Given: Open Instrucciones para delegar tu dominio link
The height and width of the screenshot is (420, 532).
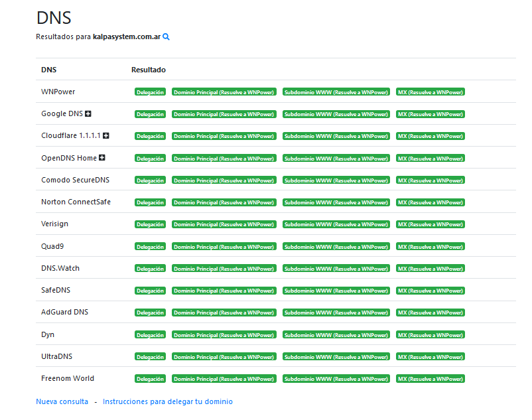Looking at the screenshot, I should point(168,401).
